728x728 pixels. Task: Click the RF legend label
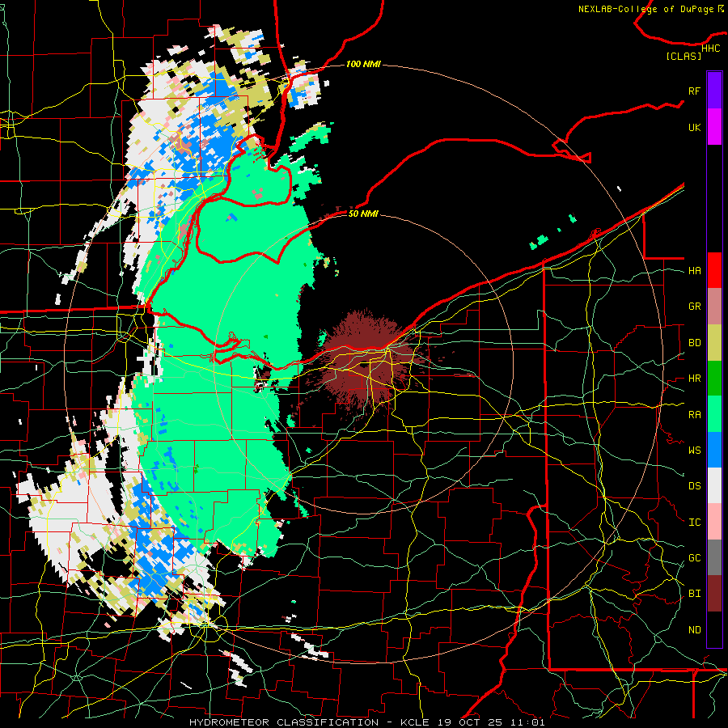pos(694,91)
